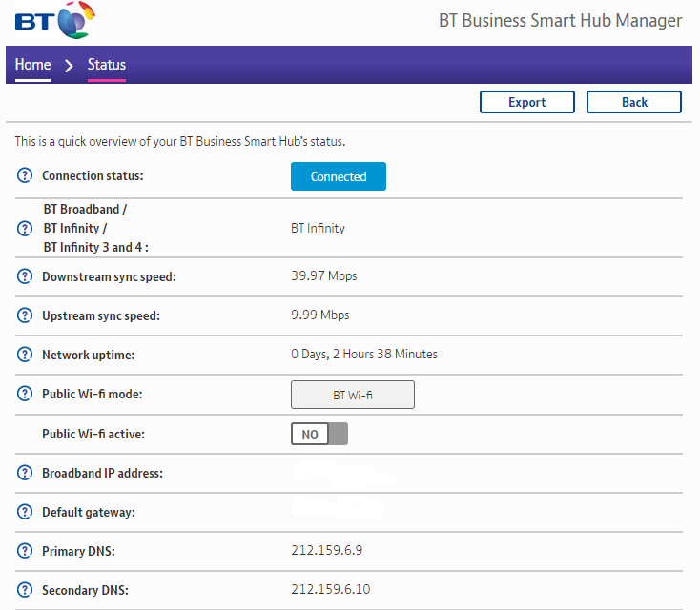The height and width of the screenshot is (610, 700).
Task: Click the BT Wi-fi mode button
Action: pos(352,395)
